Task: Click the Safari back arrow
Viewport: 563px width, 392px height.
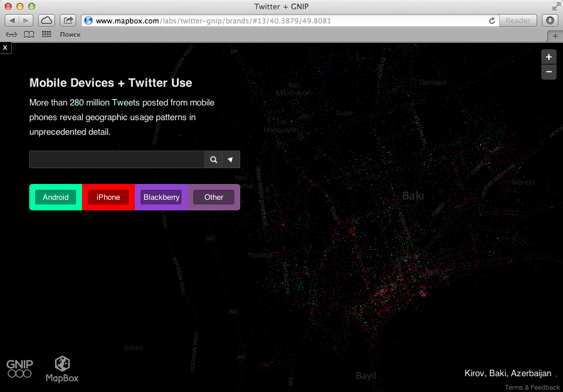Action: [12, 21]
